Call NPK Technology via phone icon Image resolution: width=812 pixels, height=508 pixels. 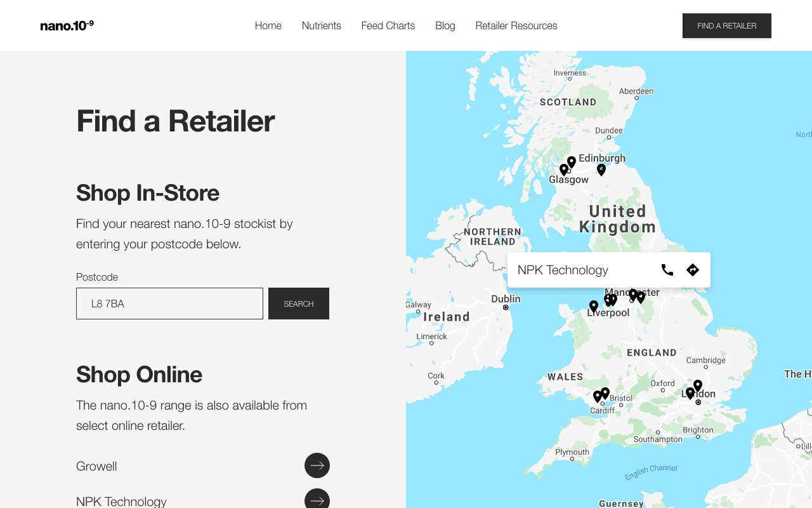(x=667, y=270)
